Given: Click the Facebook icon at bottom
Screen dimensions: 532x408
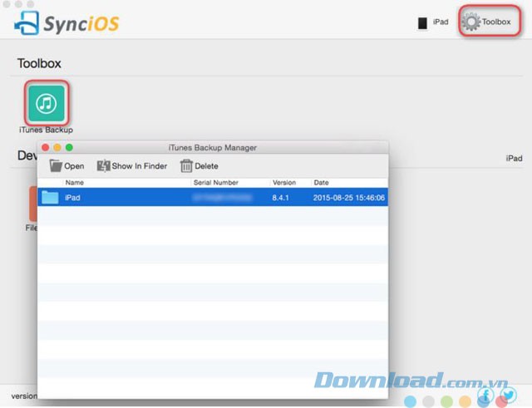Looking at the screenshot, I should click(485, 395).
